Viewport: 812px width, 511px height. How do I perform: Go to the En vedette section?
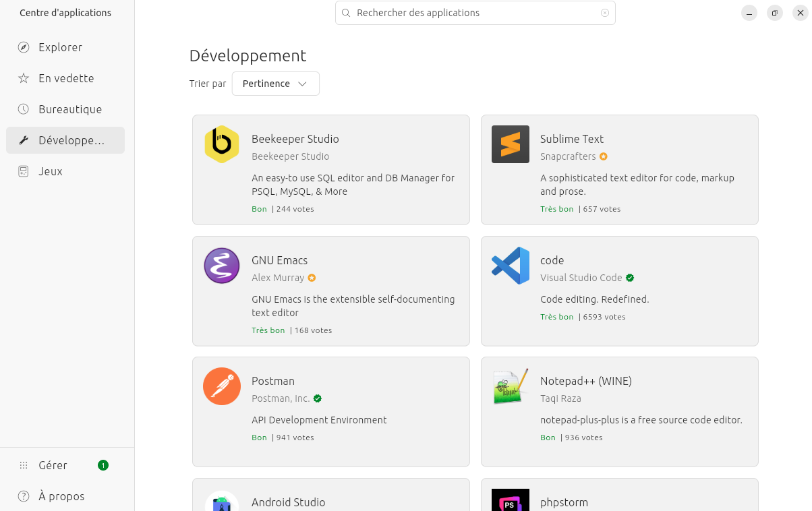point(65,78)
